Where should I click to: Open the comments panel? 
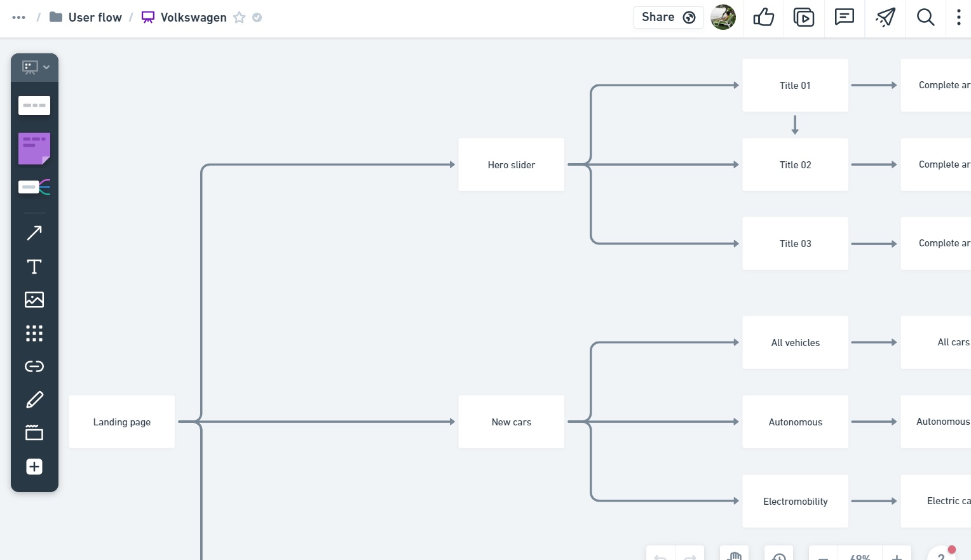844,17
